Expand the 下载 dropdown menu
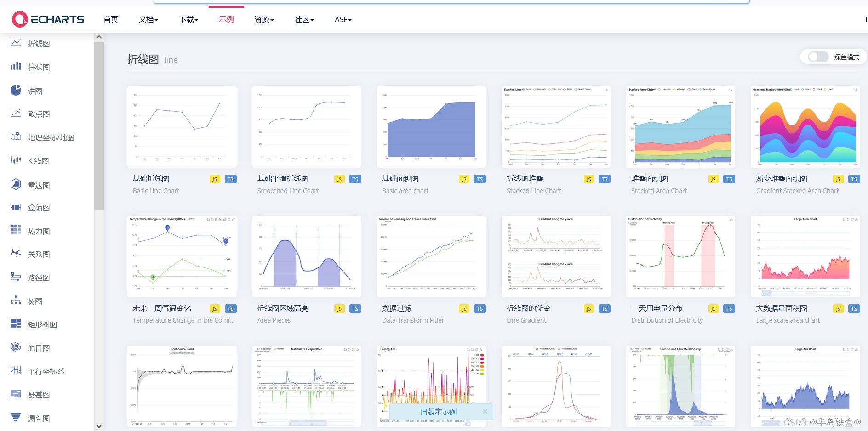The height and width of the screenshot is (431, 868). coord(188,19)
